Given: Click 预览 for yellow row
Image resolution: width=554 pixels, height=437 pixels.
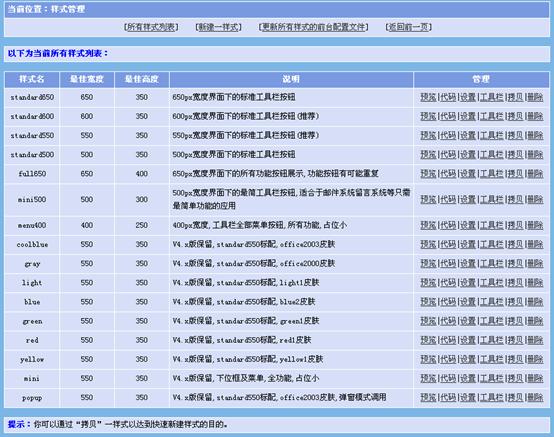Looking at the screenshot, I should [x=428, y=359].
